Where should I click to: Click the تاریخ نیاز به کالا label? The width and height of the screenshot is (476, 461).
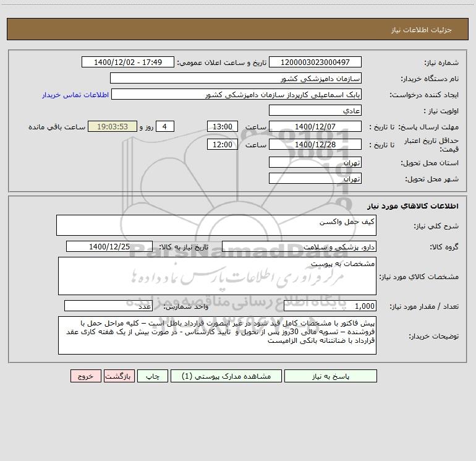point(184,247)
